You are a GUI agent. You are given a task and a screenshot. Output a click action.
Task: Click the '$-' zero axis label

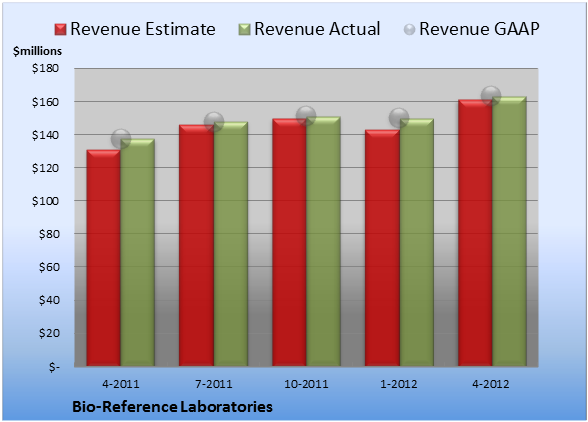tap(54, 366)
